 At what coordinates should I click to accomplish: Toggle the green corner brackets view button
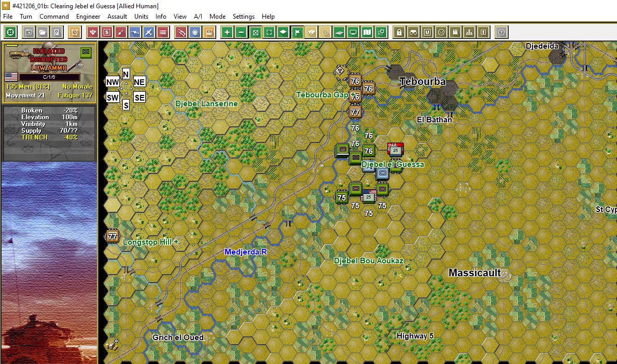point(269,32)
